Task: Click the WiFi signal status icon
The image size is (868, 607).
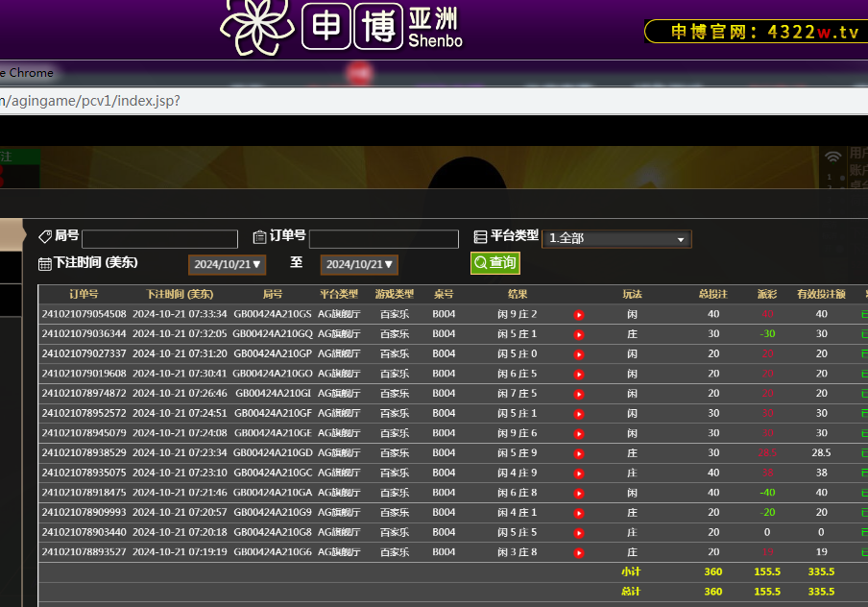Action: (x=832, y=157)
